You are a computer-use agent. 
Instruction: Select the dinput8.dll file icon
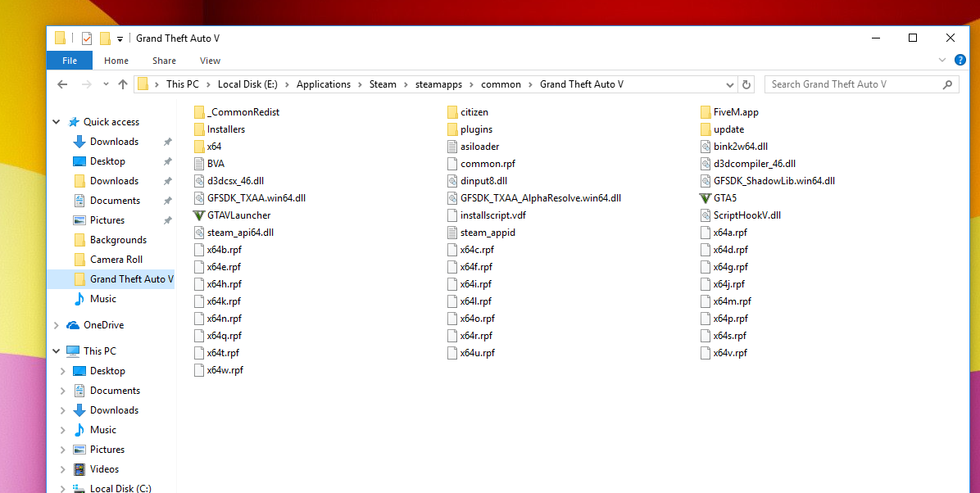(452, 181)
